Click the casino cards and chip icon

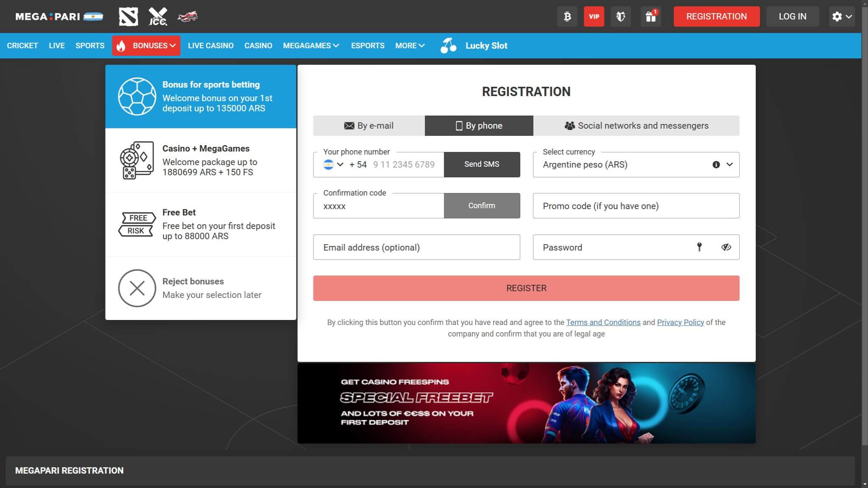(136, 160)
